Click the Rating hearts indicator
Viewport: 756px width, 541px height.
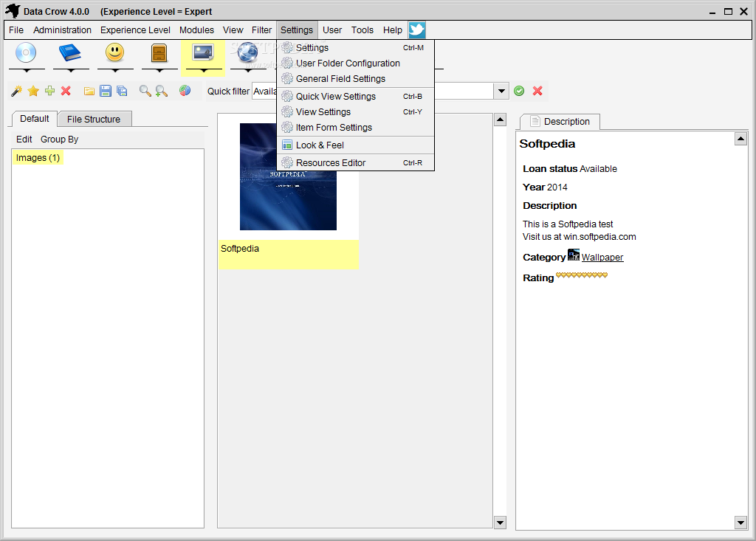pyautogui.click(x=582, y=275)
